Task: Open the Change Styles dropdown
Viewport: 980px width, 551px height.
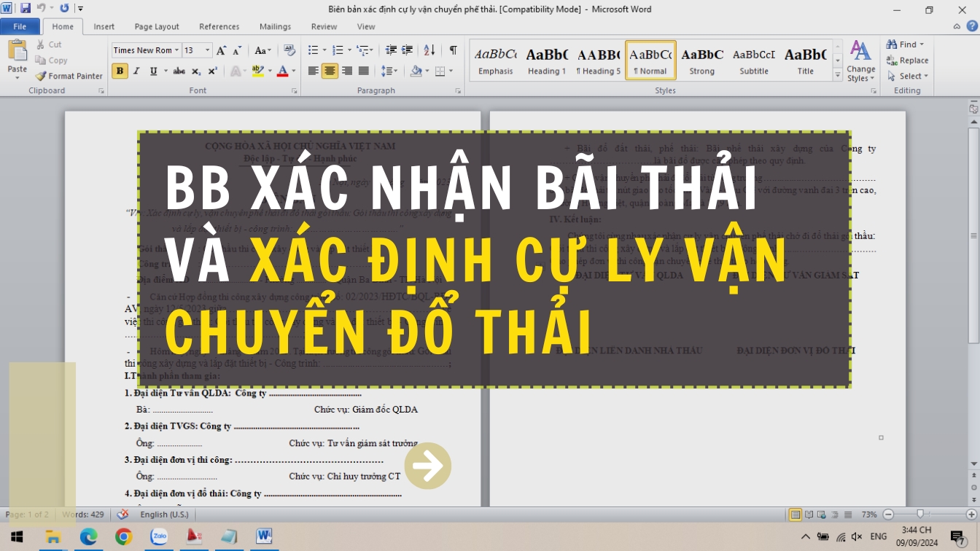Action: click(860, 61)
